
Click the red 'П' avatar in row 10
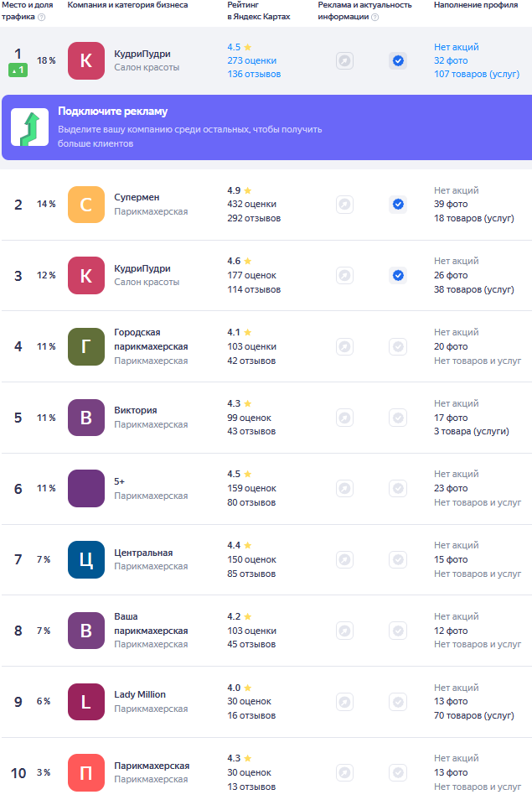[86, 772]
